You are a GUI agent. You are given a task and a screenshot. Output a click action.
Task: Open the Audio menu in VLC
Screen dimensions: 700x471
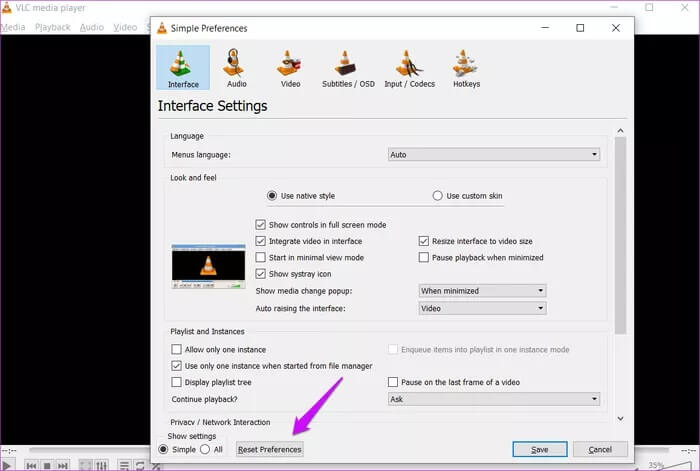pyautogui.click(x=92, y=27)
